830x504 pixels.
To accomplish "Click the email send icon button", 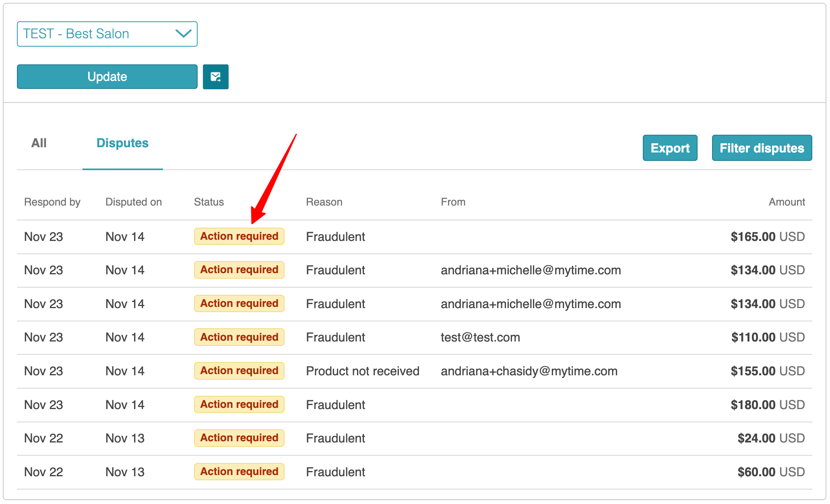I will pos(215,77).
